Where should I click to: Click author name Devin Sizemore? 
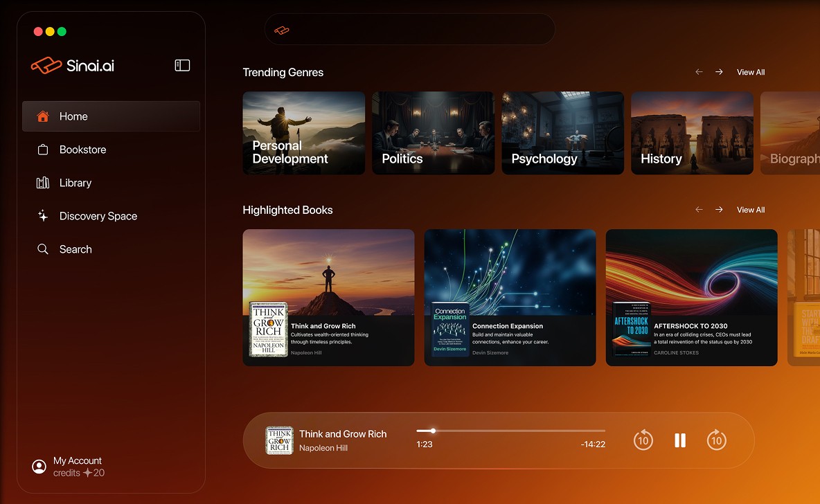[490, 353]
